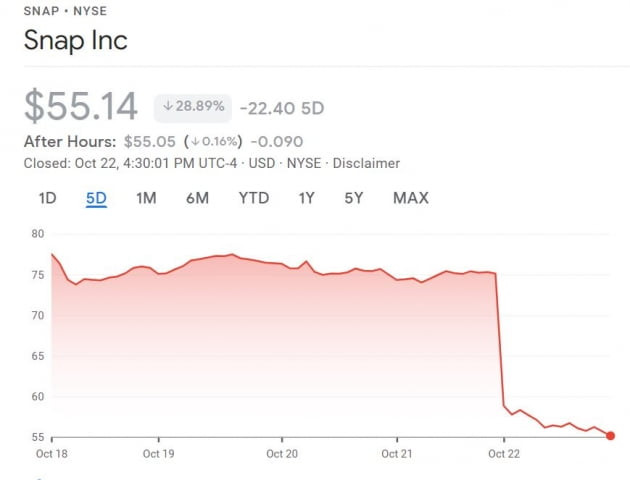Click the Oct 20 axis label
Screen dimensions: 630x480
[282, 454]
